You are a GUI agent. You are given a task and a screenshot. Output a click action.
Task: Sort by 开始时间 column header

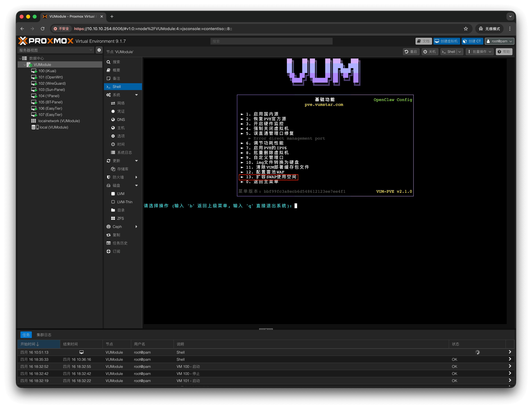click(x=39, y=344)
